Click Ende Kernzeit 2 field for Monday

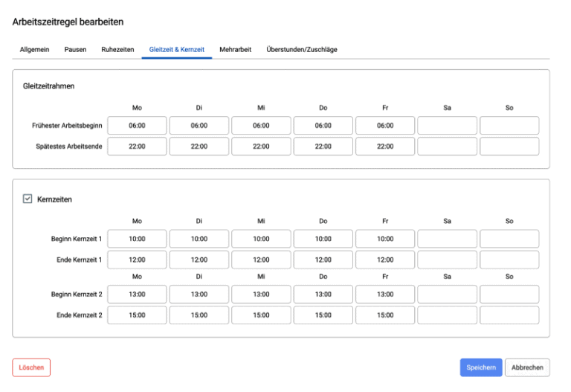pos(137,315)
